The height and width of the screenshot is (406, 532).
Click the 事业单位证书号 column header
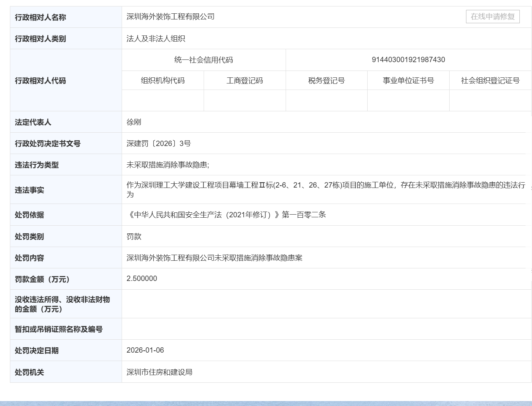pos(408,80)
